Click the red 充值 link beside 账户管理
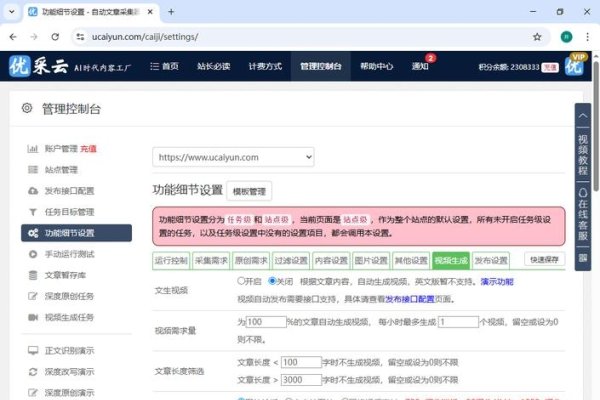 [x=88, y=149]
